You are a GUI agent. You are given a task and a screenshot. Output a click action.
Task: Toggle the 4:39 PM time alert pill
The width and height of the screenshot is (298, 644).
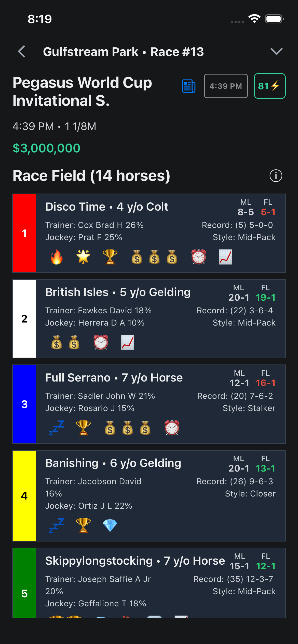click(x=226, y=86)
